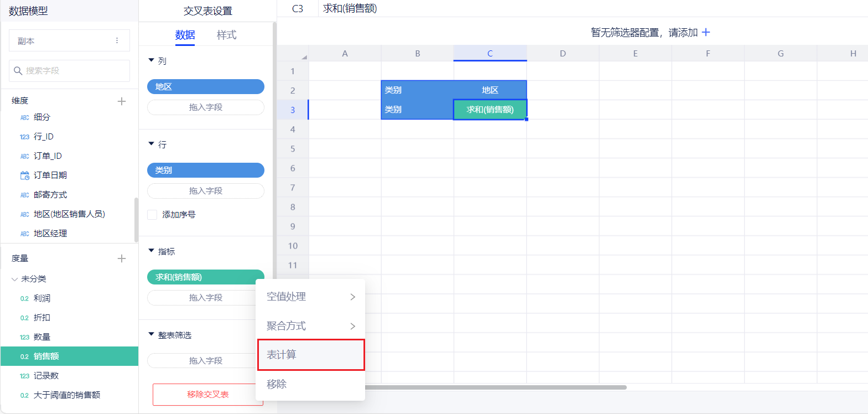The width and height of the screenshot is (868, 414).
Task: Collapse the 指标 section
Action: tap(152, 251)
